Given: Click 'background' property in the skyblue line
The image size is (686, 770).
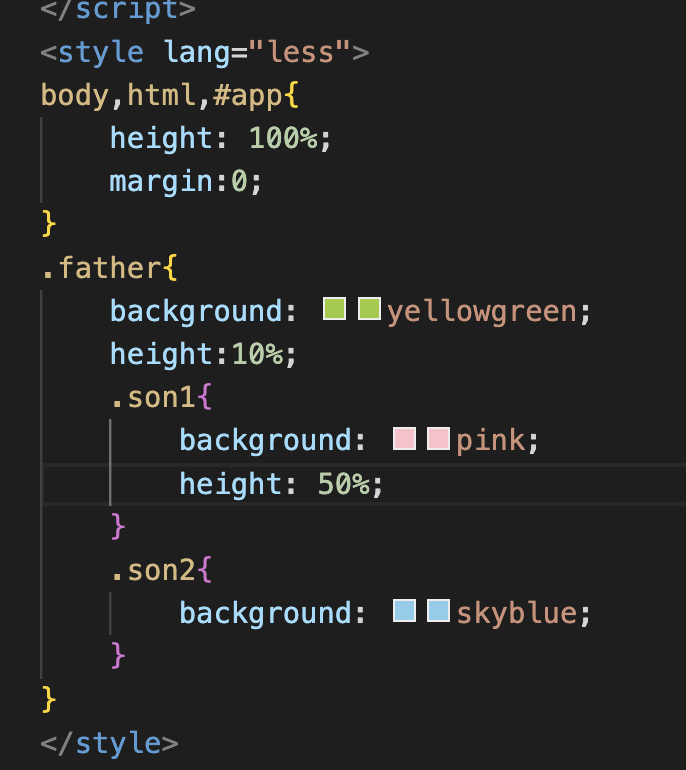Looking at the screenshot, I should (266, 614).
